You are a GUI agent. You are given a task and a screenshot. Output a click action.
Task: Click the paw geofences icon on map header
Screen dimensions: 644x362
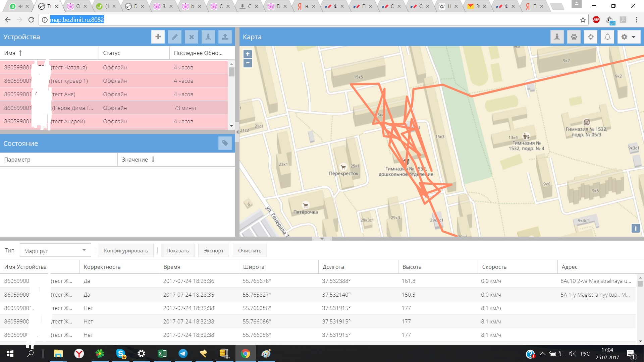click(574, 37)
